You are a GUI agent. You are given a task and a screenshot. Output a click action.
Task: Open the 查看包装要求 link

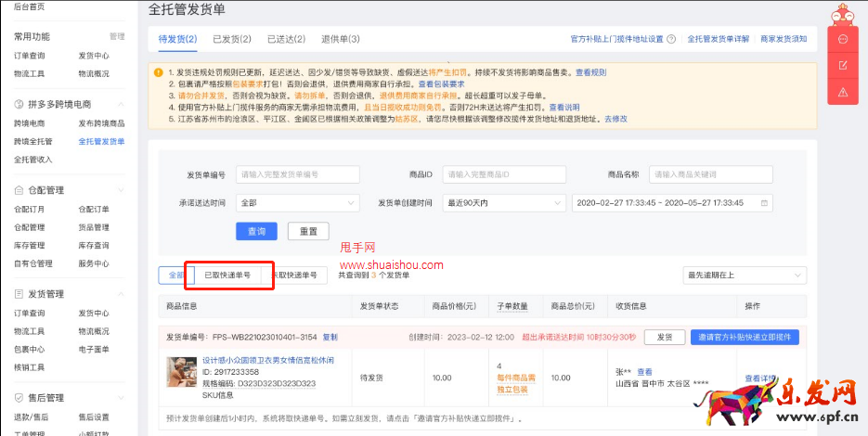pyautogui.click(x=441, y=84)
